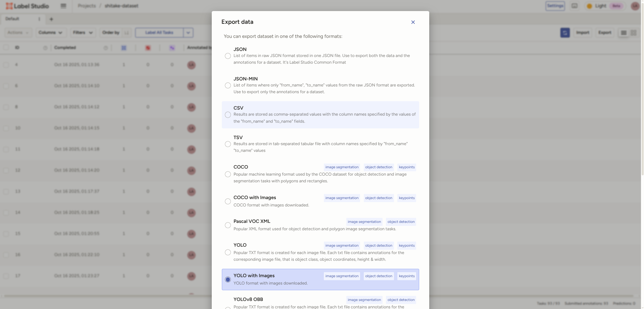This screenshot has width=644, height=309.
Task: Select the CSV export format
Action: pyautogui.click(x=228, y=115)
